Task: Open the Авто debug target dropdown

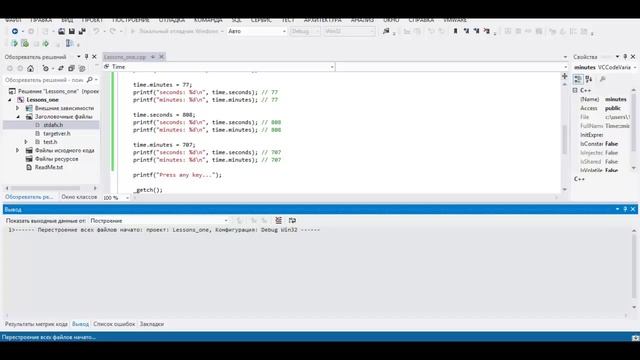Action: 257,31
